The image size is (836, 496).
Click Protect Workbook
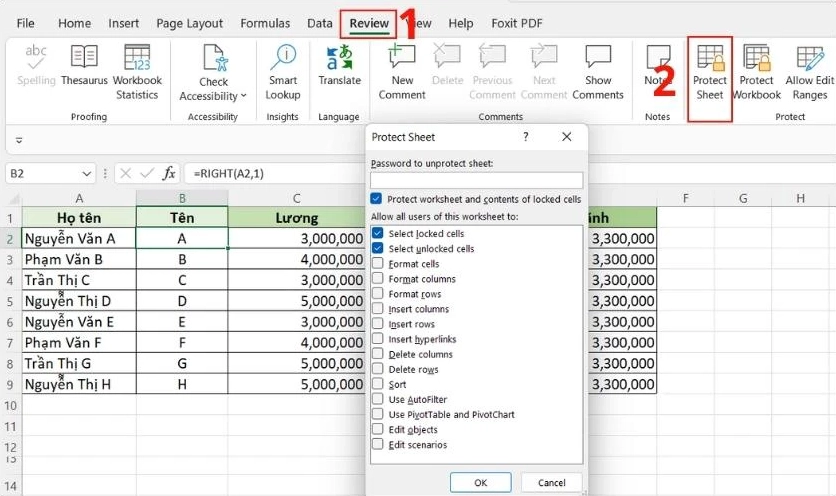(756, 72)
